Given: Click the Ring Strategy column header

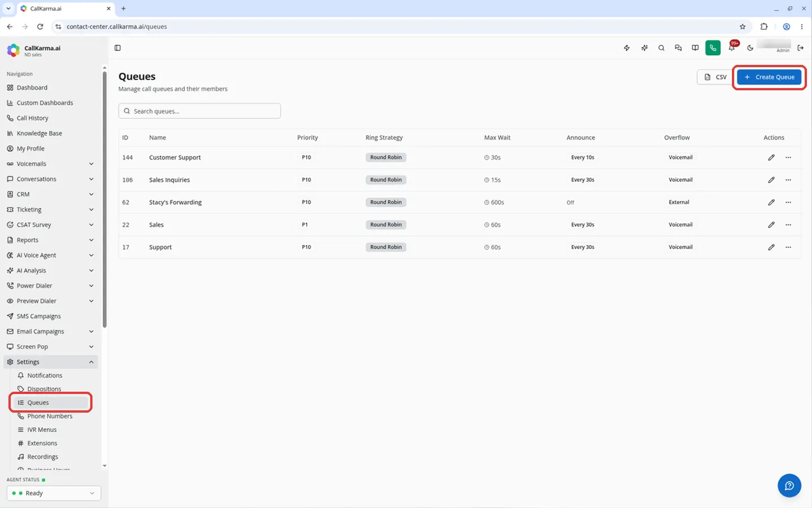Looking at the screenshot, I should (x=384, y=138).
